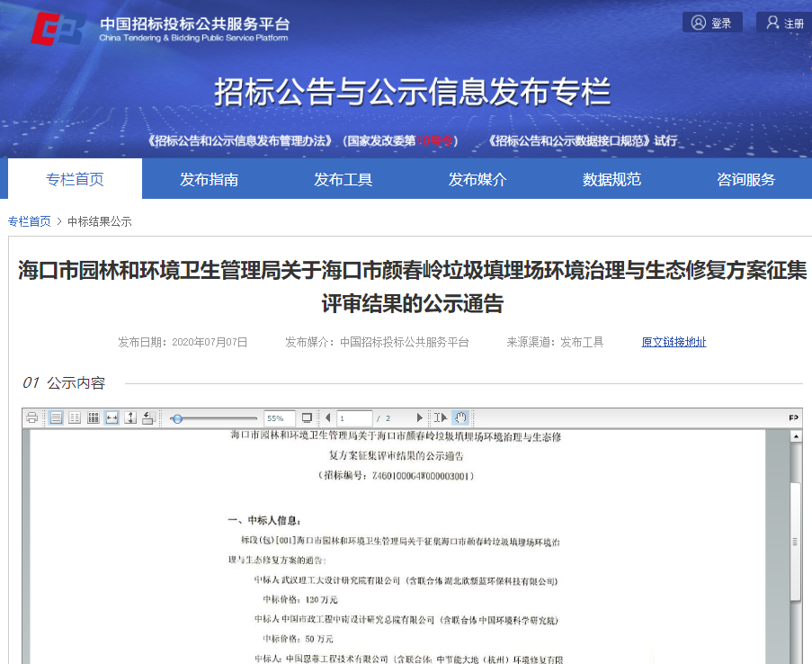The height and width of the screenshot is (664, 812).
Task: Switch to two-page view mode
Action: point(75,417)
